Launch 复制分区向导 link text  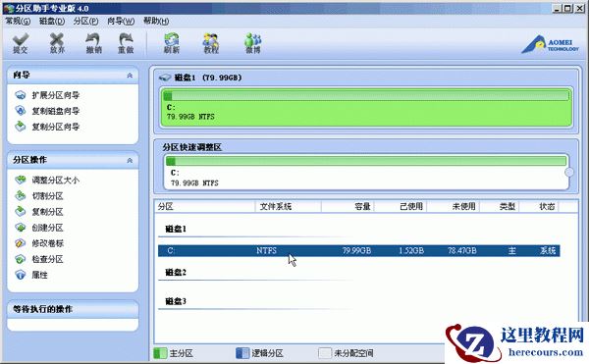click(56, 127)
